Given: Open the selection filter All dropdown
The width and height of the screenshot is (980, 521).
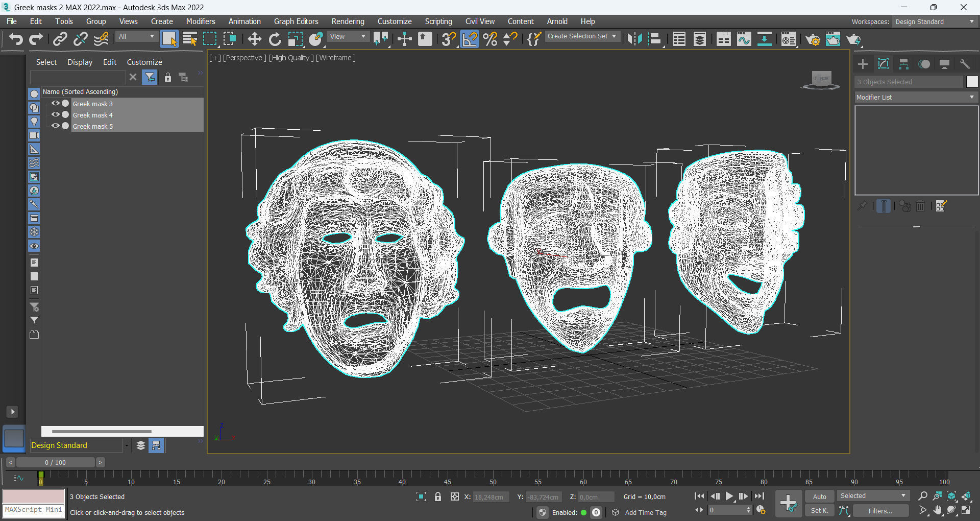Looking at the screenshot, I should pos(136,37).
